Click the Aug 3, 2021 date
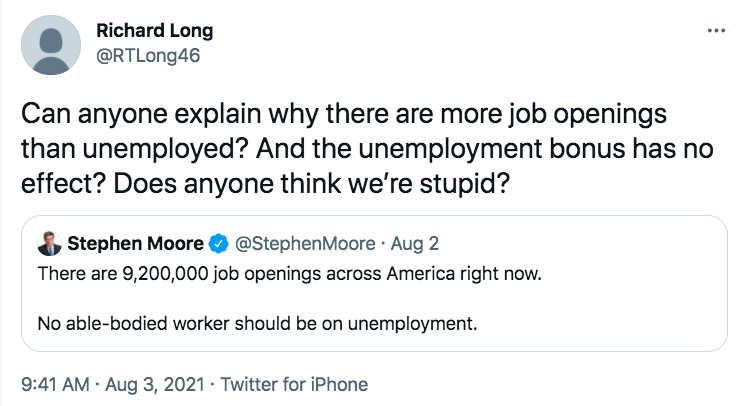 (x=156, y=384)
